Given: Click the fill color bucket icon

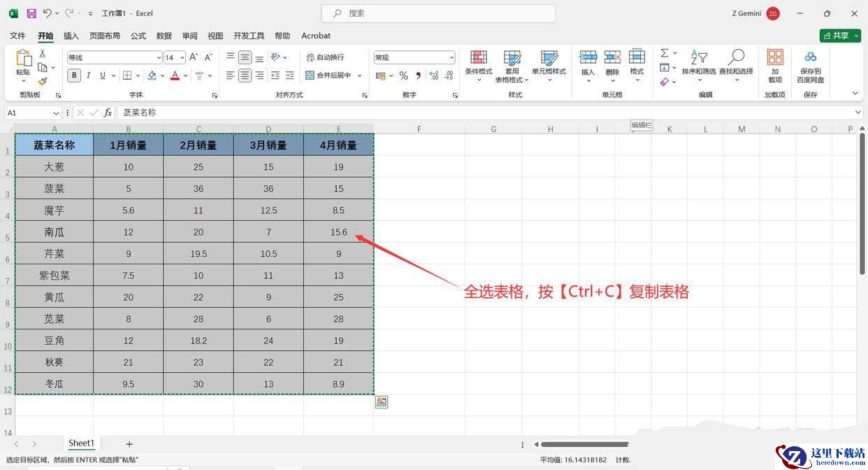Looking at the screenshot, I should [152, 76].
